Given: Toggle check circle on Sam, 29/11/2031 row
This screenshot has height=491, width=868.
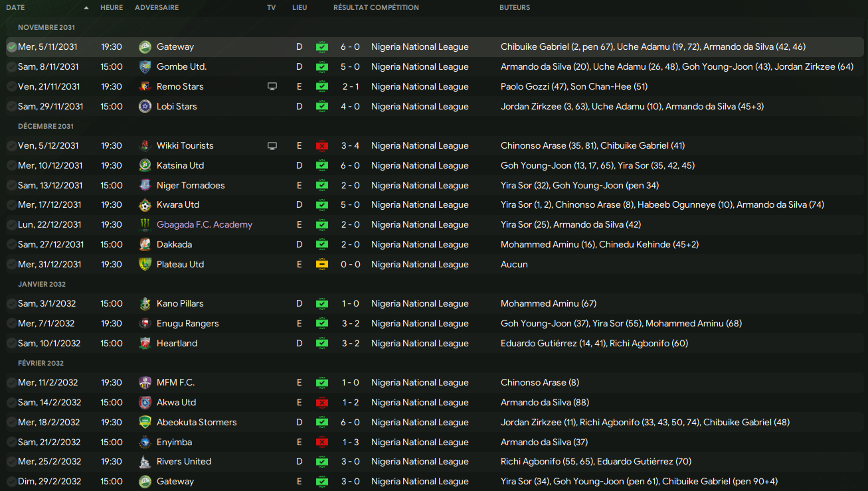Looking at the screenshot, I should 11,106.
